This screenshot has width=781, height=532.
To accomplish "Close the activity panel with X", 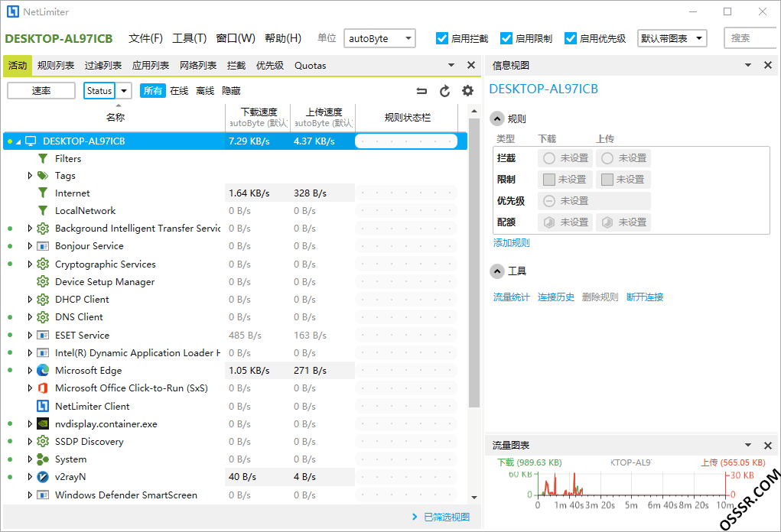I will click(470, 65).
